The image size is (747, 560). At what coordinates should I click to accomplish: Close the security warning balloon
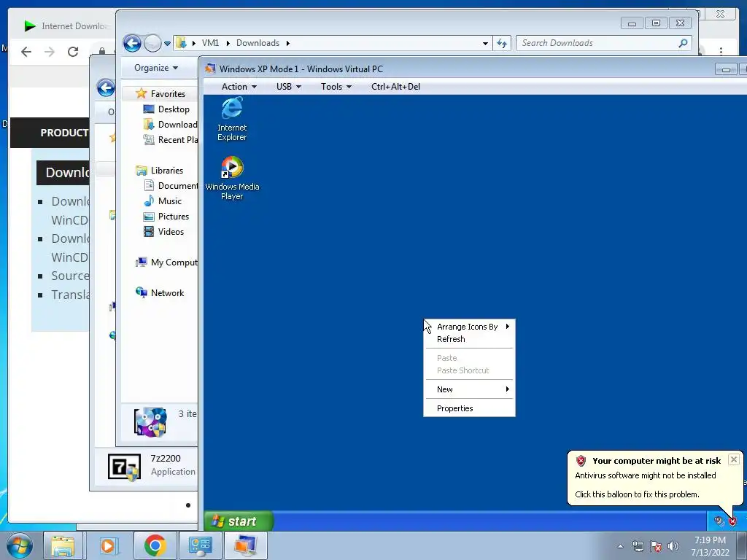pyautogui.click(x=734, y=459)
